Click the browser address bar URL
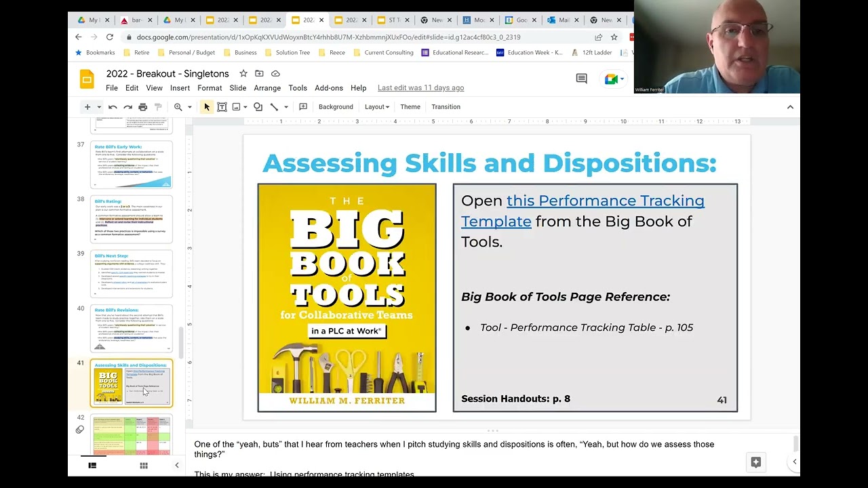This screenshot has height=488, width=868. 328,37
